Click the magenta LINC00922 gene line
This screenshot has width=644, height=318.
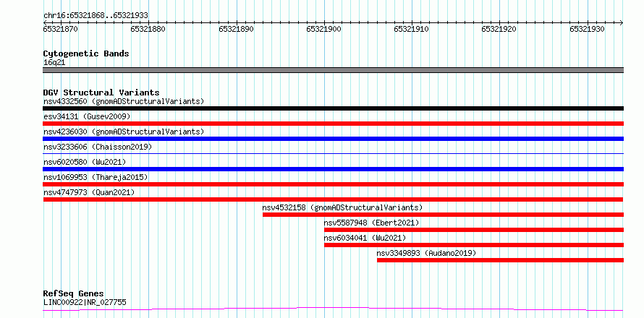click(333, 309)
